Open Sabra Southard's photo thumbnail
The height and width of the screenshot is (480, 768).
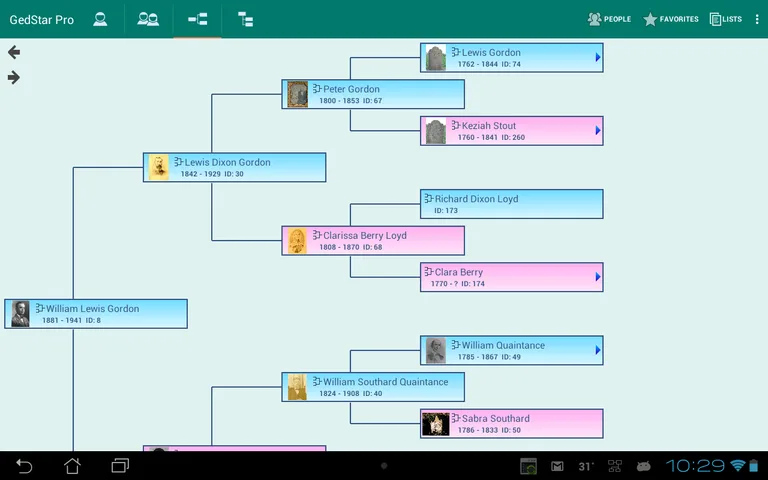point(435,424)
